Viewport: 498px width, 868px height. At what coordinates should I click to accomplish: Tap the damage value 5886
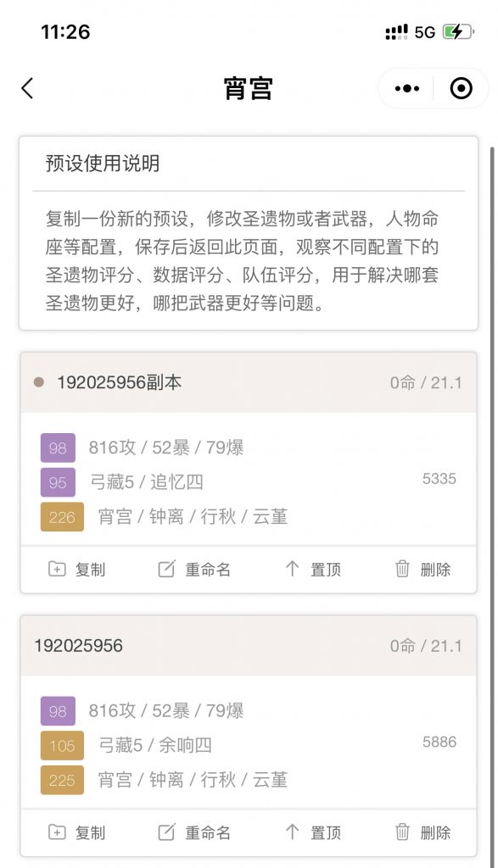pos(438,742)
